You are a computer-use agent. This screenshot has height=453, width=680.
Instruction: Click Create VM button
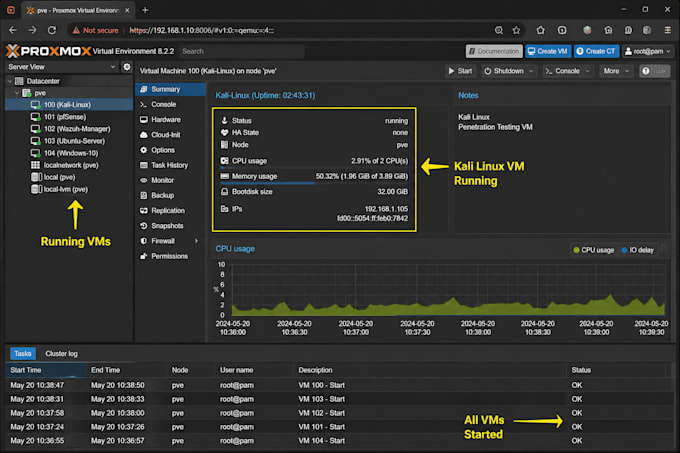tap(548, 51)
